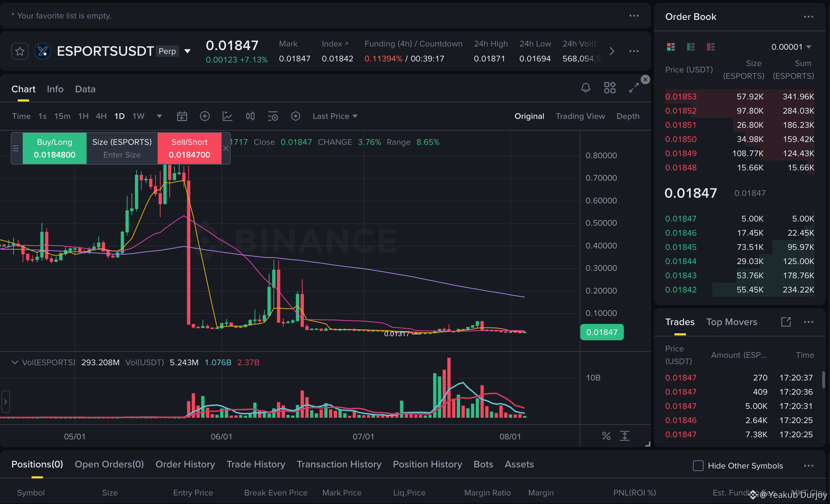The image size is (830, 504).
Task: Open the Top Movers tab
Action: pos(732,322)
